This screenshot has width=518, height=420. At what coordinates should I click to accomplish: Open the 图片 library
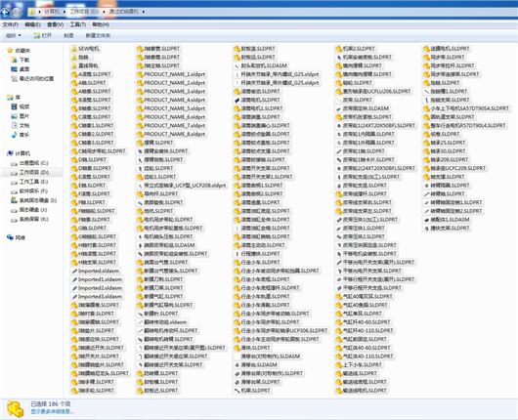tap(21, 116)
